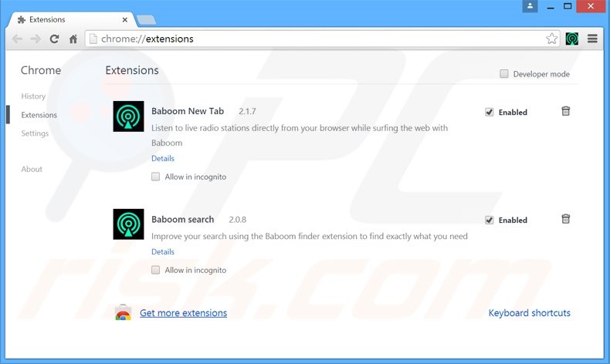Viewport: 610px width, 364px height.
Task: Open the Chrome hamburger menu
Action: tap(592, 39)
